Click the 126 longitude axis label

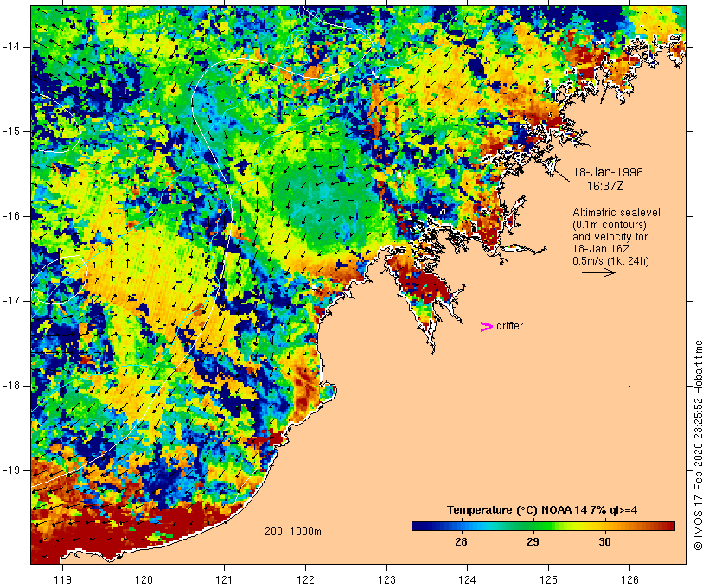(x=629, y=579)
